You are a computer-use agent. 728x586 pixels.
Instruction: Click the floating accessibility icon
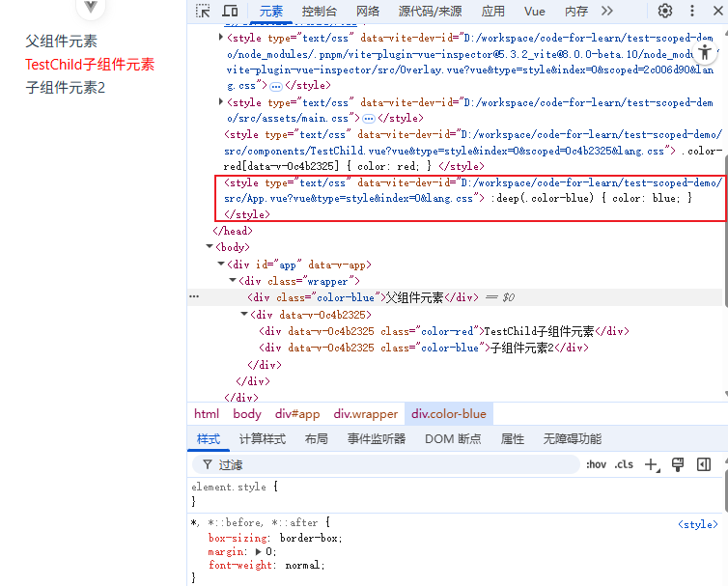(705, 52)
